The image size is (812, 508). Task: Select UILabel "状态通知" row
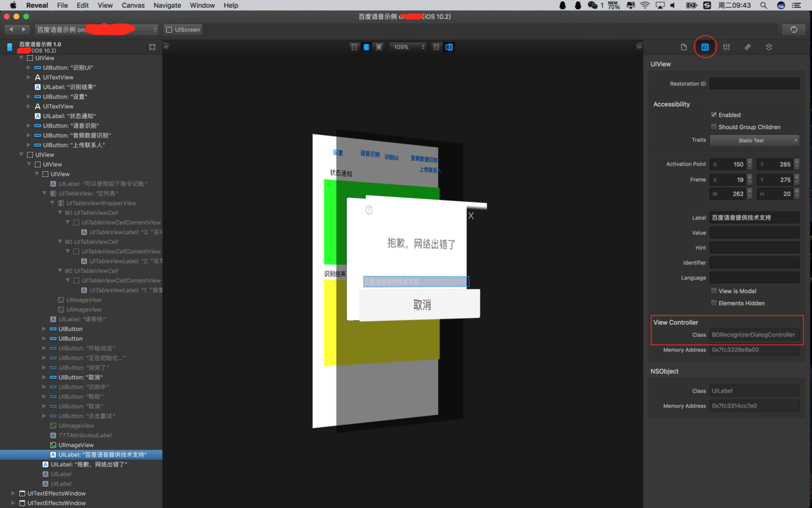tap(81, 116)
